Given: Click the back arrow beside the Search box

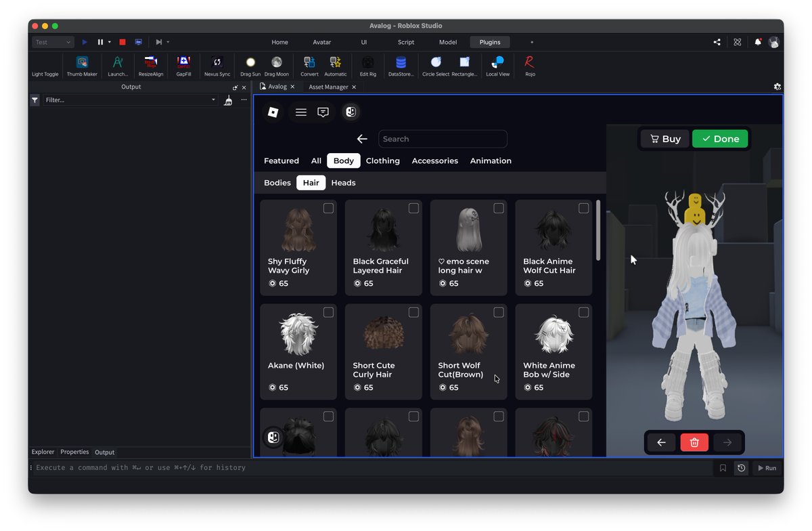Looking at the screenshot, I should [x=362, y=139].
